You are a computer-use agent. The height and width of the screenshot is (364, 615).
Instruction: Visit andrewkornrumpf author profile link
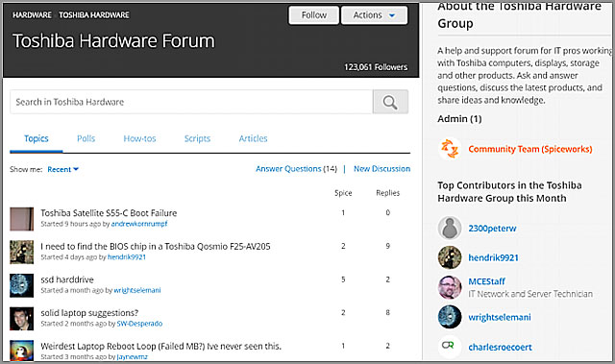139,224
